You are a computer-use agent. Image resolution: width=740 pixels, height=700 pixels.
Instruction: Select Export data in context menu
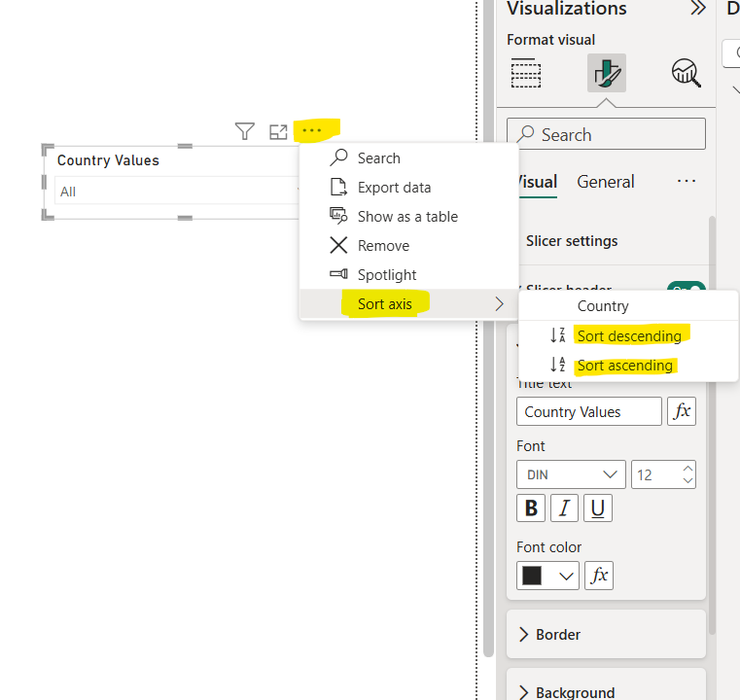(x=394, y=188)
